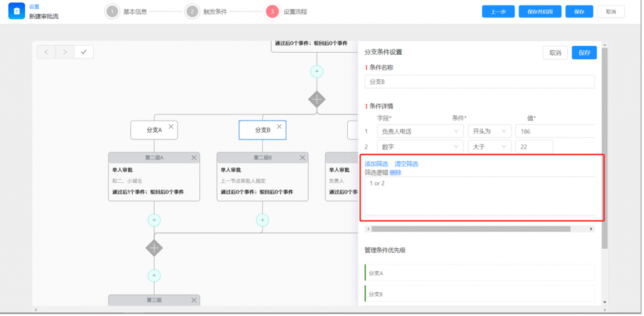Open the 开头为 condition dropdown
Image resolution: width=644 pixels, height=316 pixels.
pos(488,131)
